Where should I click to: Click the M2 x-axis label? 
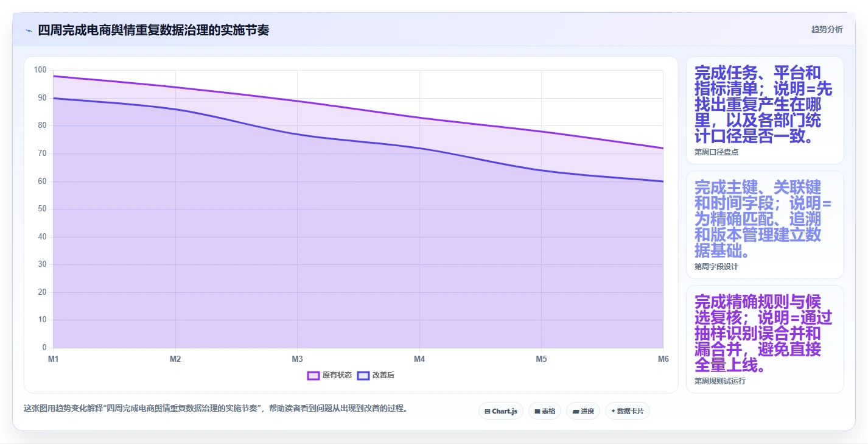coord(175,359)
